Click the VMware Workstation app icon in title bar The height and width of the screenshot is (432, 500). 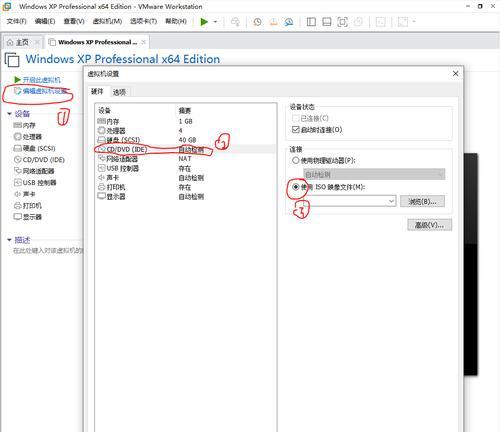click(7, 6)
